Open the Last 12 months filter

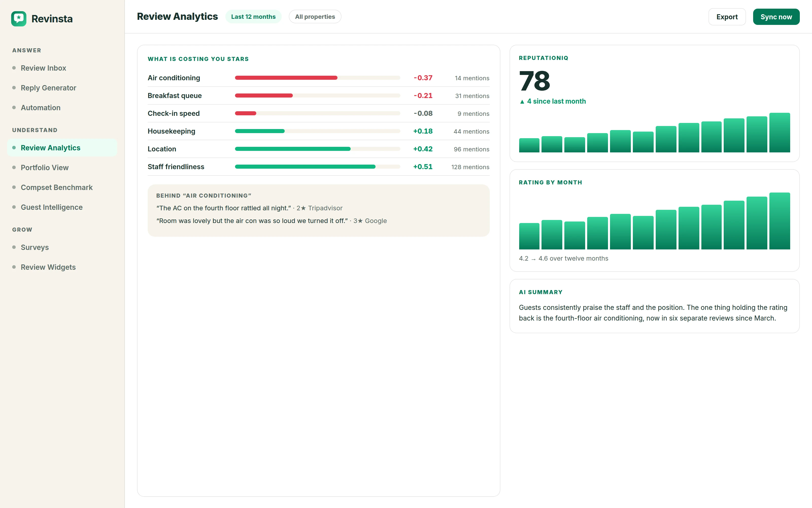click(x=253, y=17)
